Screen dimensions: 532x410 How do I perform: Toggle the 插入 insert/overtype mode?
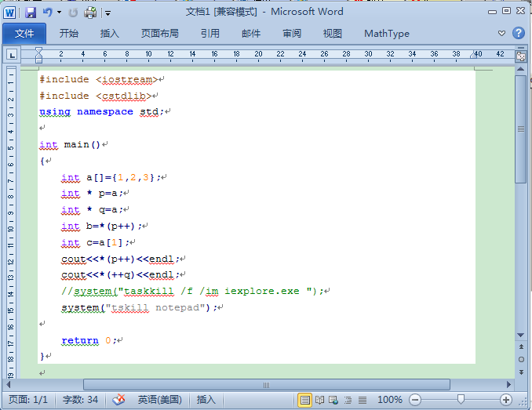(206, 400)
